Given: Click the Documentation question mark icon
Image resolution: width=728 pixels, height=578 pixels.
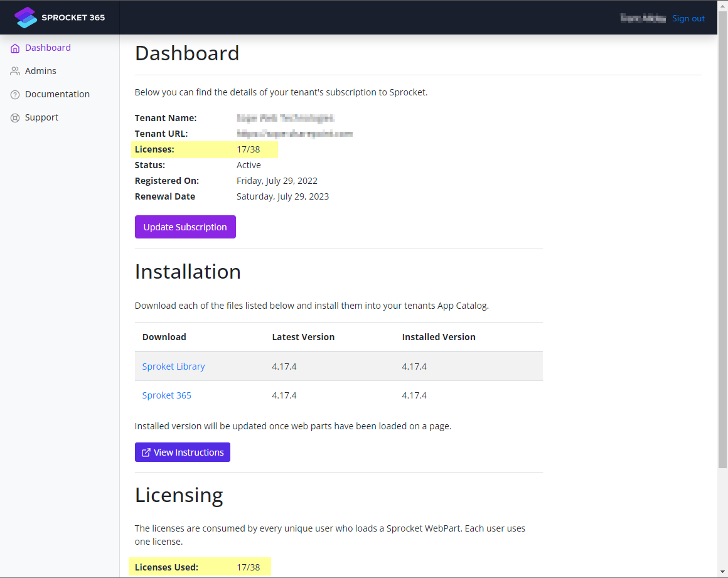Looking at the screenshot, I should point(15,95).
